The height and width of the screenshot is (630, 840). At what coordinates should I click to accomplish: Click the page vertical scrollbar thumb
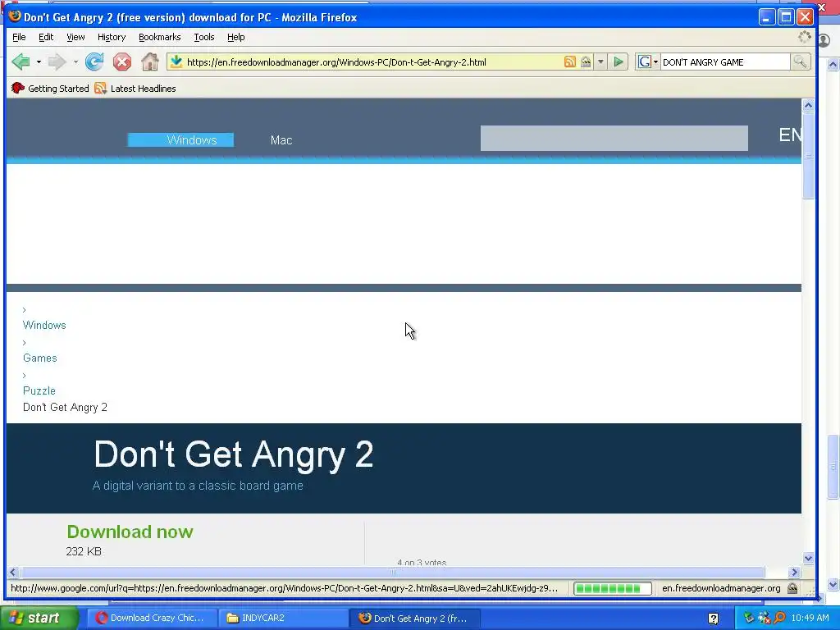point(808,155)
